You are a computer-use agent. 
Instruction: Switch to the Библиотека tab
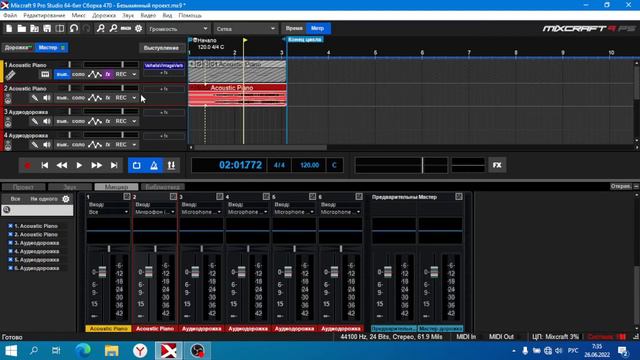click(162, 187)
